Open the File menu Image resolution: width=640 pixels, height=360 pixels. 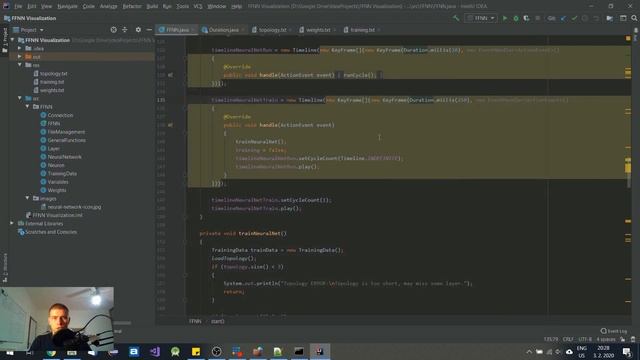pyautogui.click(x=18, y=6)
